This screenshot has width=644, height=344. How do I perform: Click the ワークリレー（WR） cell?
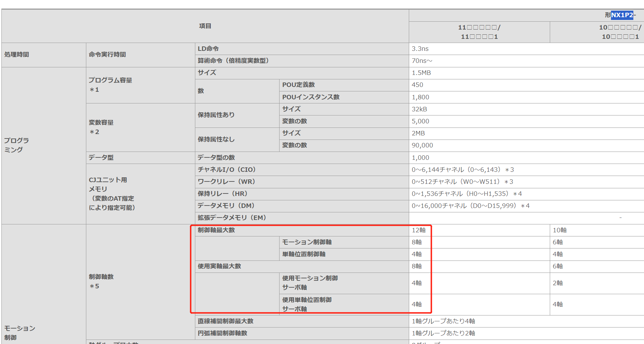pyautogui.click(x=226, y=182)
